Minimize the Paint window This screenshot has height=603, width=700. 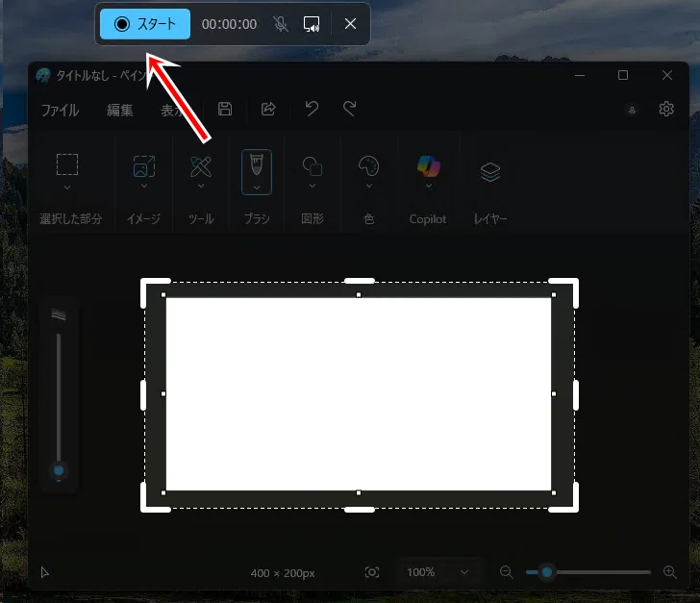pos(580,75)
